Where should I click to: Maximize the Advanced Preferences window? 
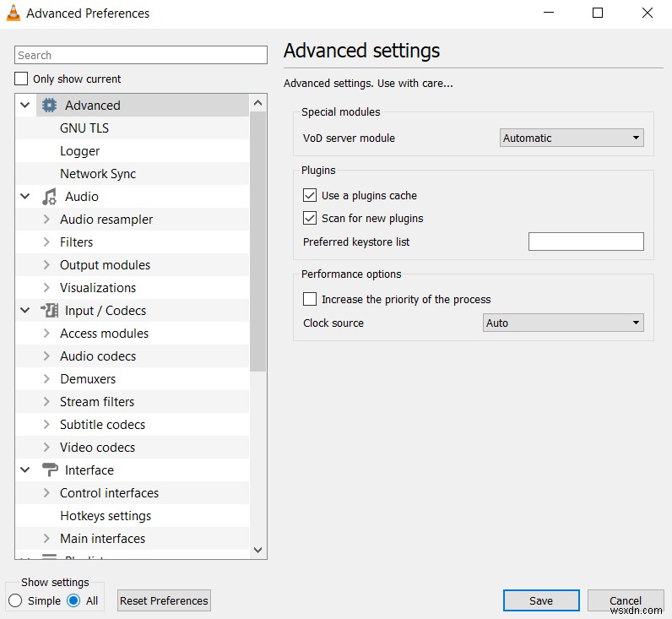(598, 13)
